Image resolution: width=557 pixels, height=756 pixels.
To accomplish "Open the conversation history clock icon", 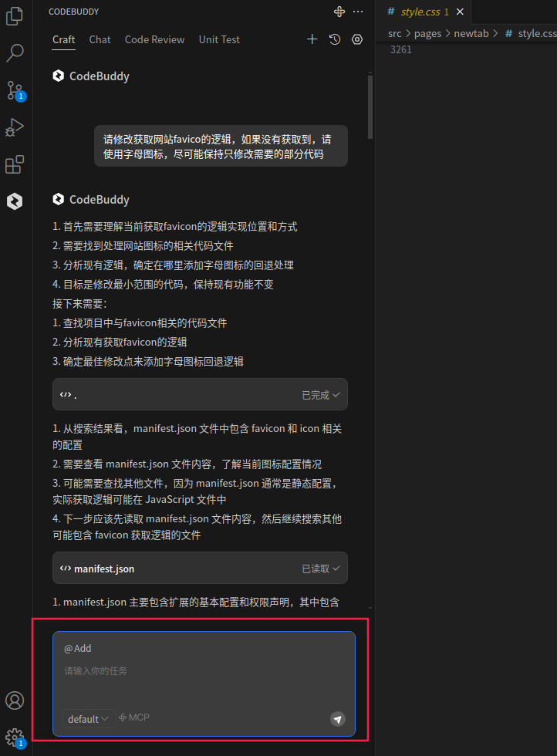I will [335, 39].
